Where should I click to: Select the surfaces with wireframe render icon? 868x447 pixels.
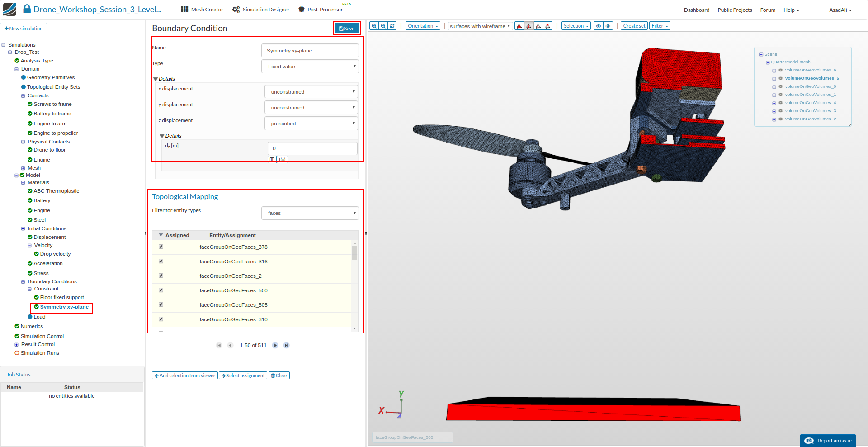coord(529,26)
